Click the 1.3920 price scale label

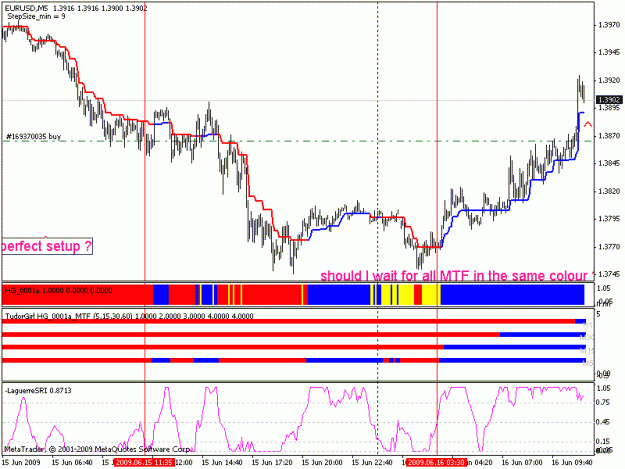[x=609, y=80]
